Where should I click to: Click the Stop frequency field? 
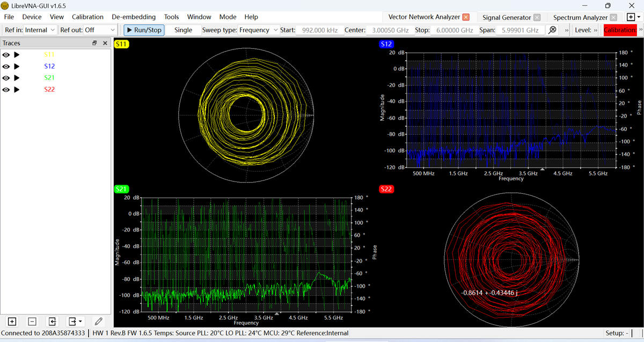tap(454, 30)
